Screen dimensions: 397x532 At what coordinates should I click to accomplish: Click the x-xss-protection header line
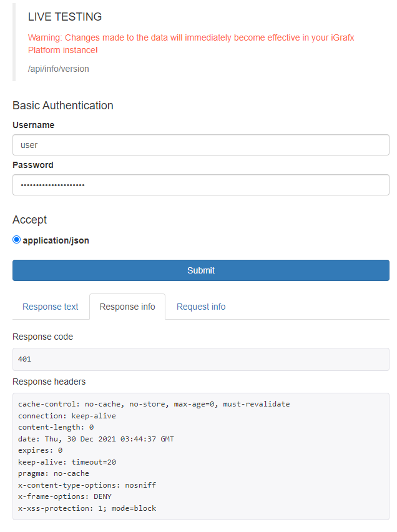pos(87,508)
